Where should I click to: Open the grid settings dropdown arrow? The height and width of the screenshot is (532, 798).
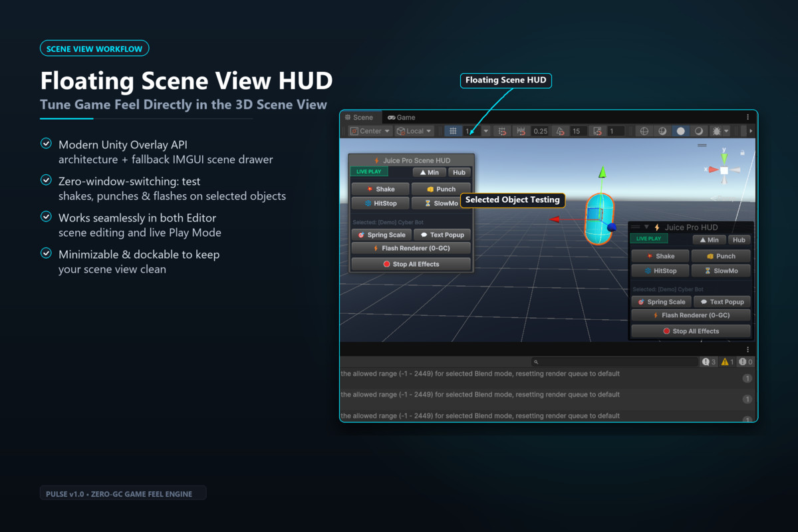[486, 131]
